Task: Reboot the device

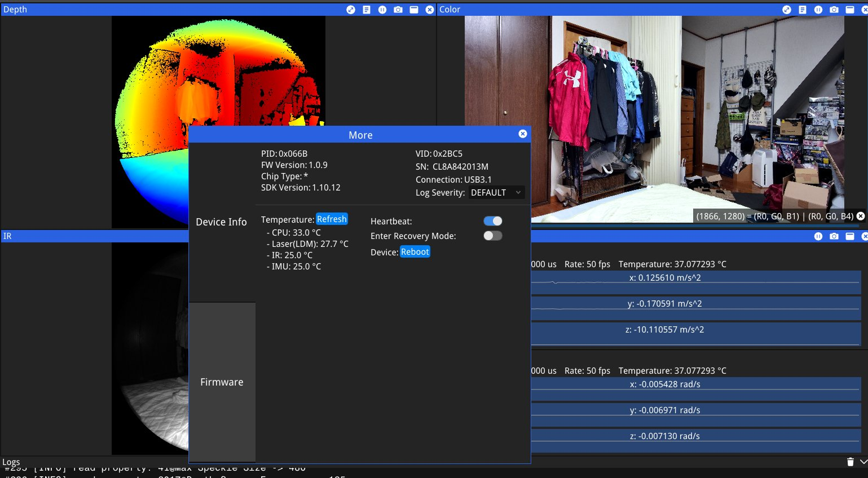Action: click(415, 252)
